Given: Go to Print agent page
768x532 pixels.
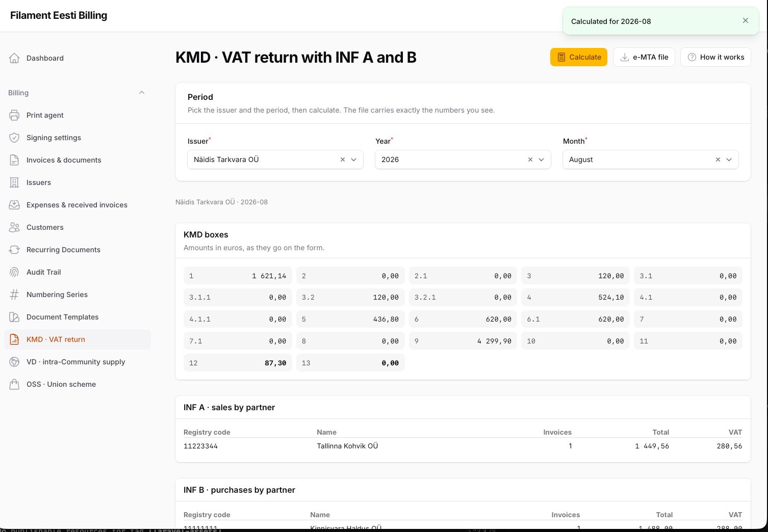Looking at the screenshot, I should [78, 115].
